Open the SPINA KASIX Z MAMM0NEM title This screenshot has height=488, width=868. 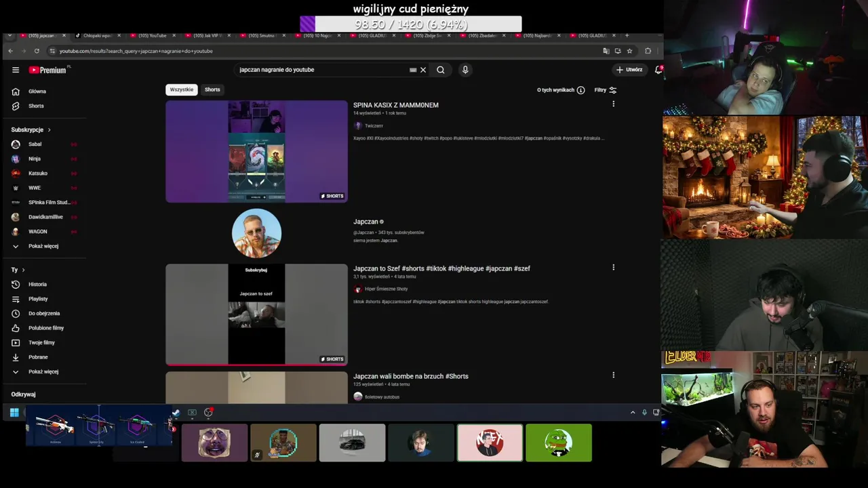pyautogui.click(x=396, y=105)
